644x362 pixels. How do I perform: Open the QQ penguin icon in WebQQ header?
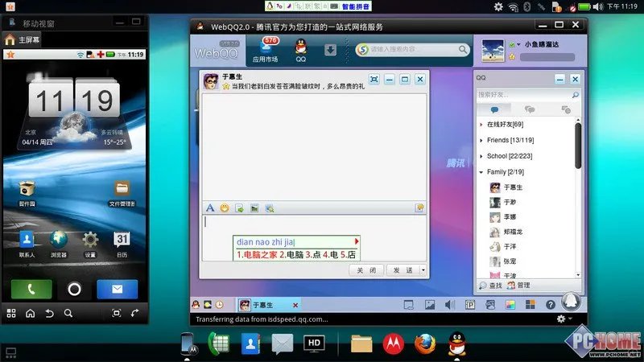pos(301,50)
